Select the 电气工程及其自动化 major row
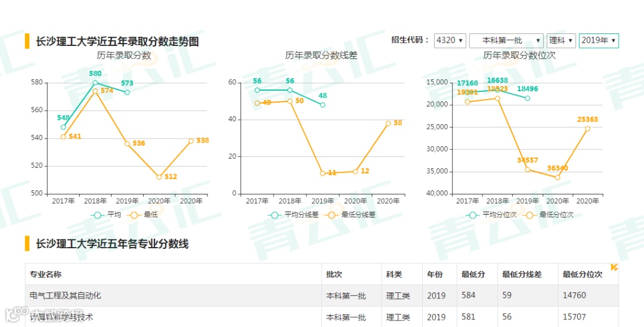 322,295
